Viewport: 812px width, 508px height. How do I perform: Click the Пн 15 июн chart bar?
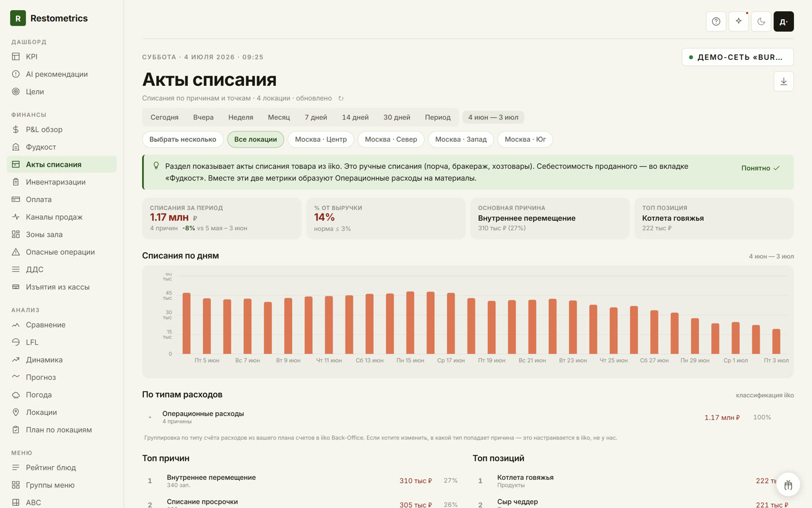[x=410, y=323]
